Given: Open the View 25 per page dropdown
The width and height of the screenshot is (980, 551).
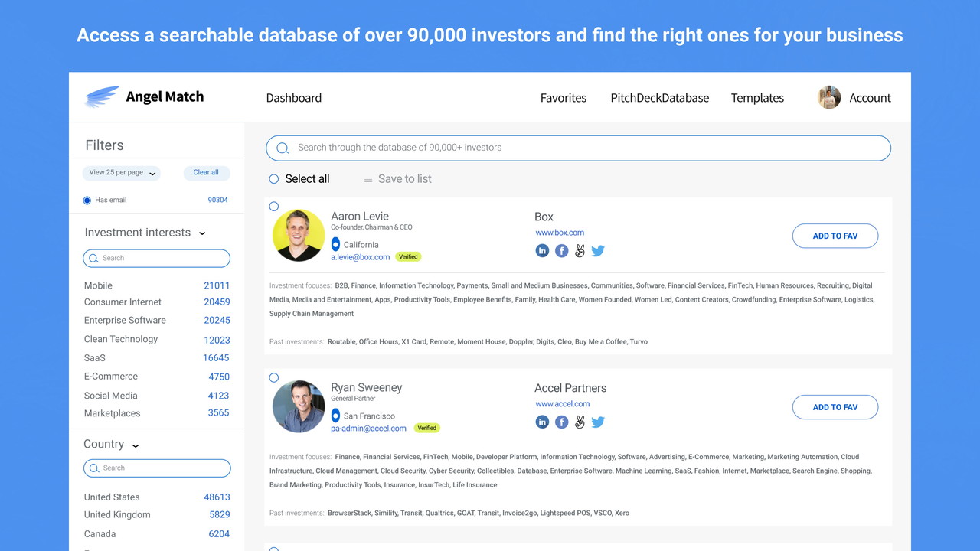Looking at the screenshot, I should point(122,173).
